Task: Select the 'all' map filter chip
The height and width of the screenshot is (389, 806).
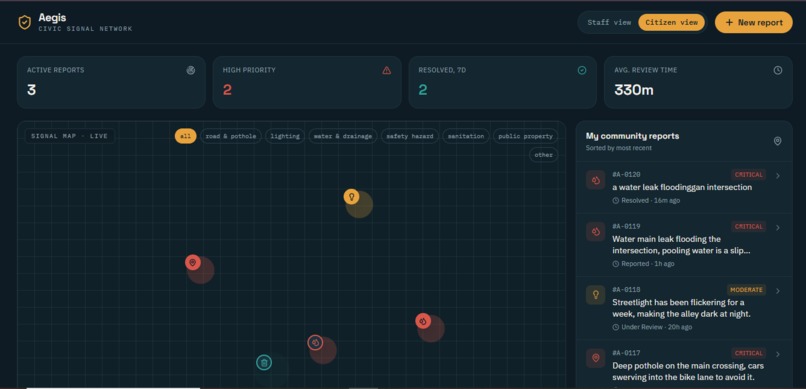Action: [x=186, y=136]
